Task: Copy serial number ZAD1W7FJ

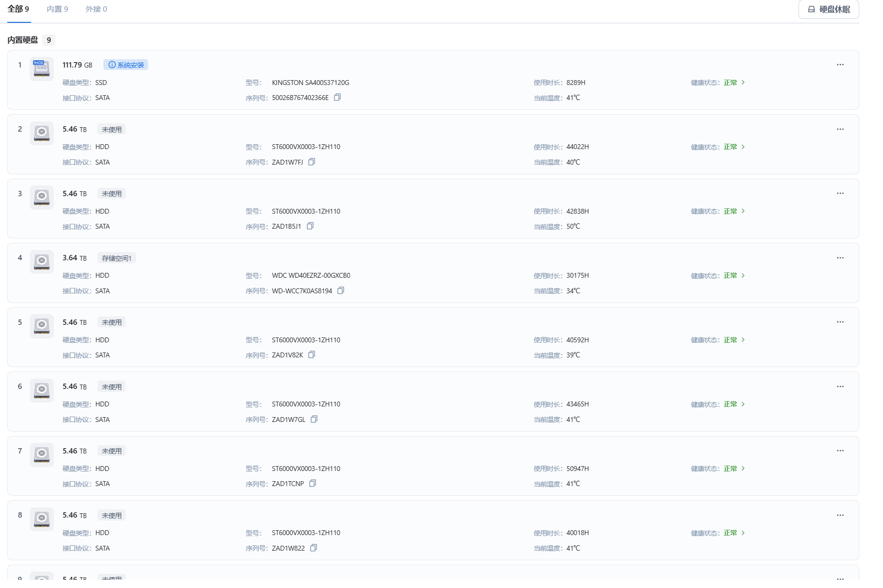Action: 312,162
